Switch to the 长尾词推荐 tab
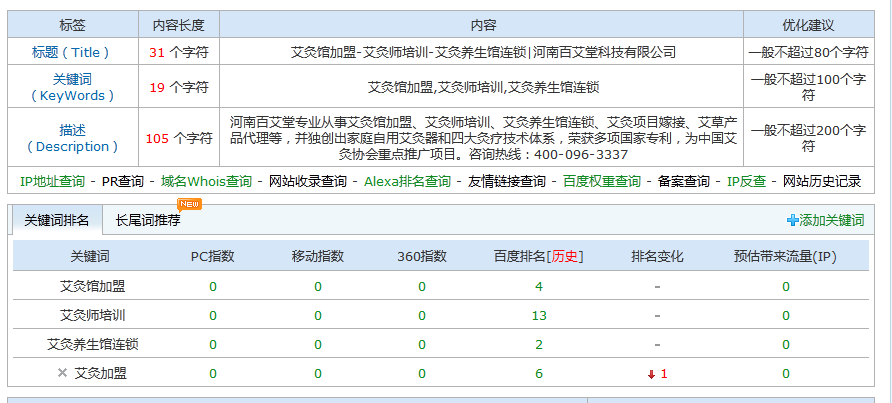The width and height of the screenshot is (892, 403). point(148,220)
